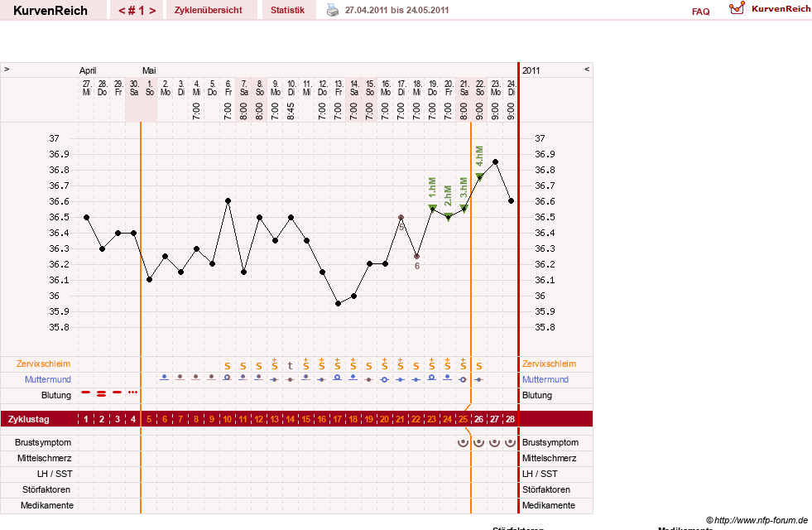Click bleeding icon on cycle day 3
The height and width of the screenshot is (530, 812).
tap(118, 393)
